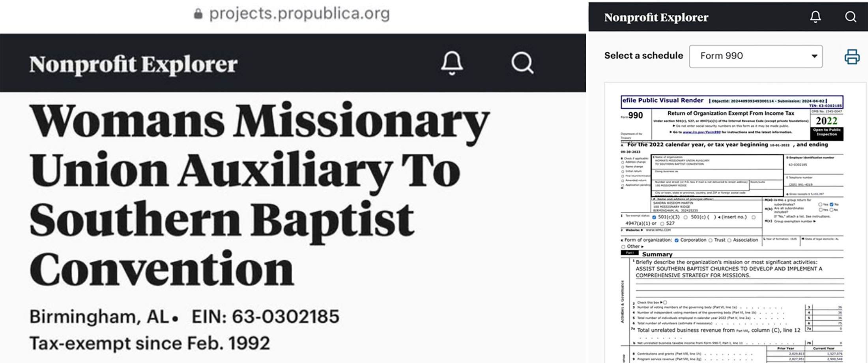Click the padlock icon beside the URL

coord(198,14)
